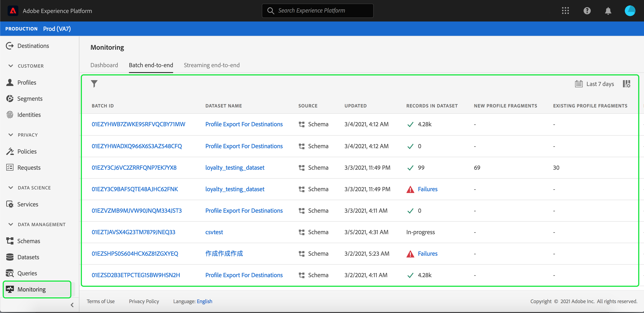
Task: Switch to the Dashboard tab
Action: [x=104, y=65]
